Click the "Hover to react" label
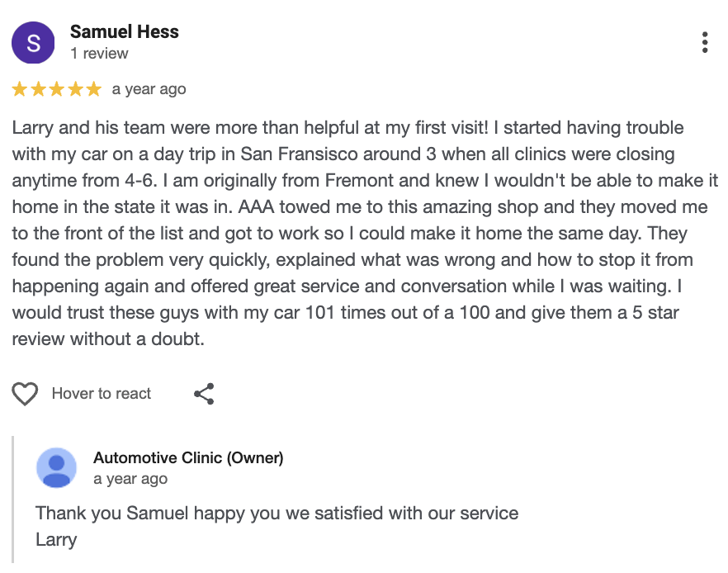The height and width of the screenshot is (573, 728). click(x=102, y=394)
